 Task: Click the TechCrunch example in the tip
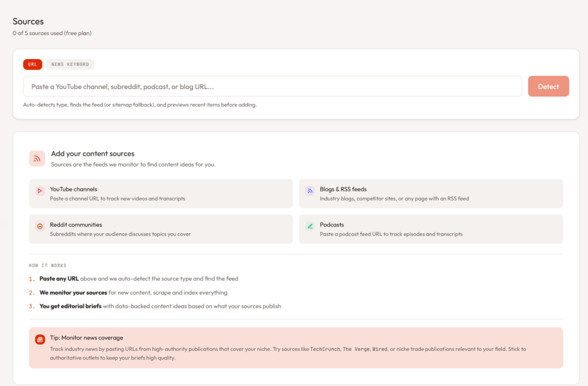[x=325, y=349]
